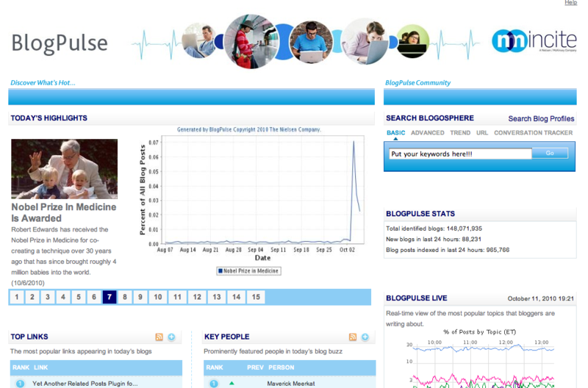Click rank 1 badge in Top Links
The image size is (588, 388).
(x=20, y=384)
